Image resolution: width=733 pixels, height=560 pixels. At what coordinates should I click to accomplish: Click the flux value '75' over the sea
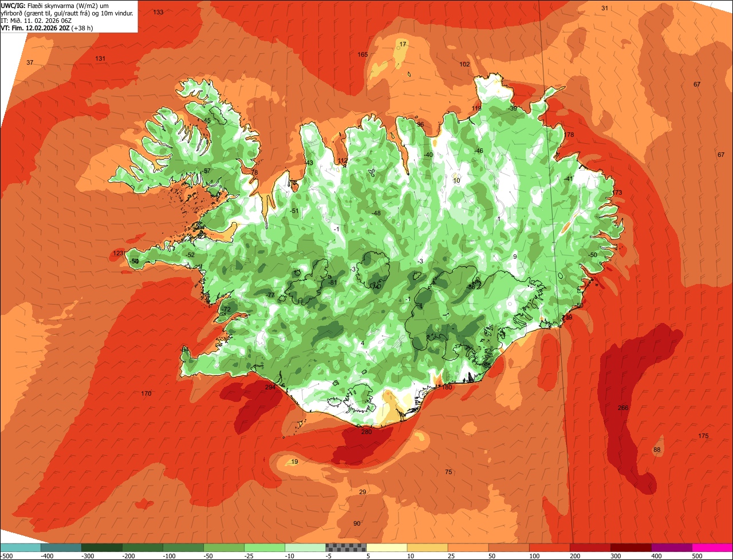[448, 472]
